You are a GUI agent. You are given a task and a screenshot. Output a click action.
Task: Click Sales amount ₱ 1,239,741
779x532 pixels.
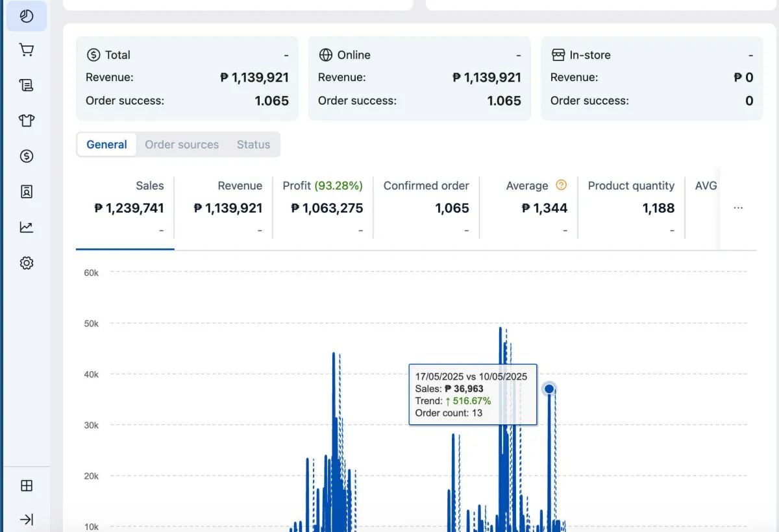pos(129,208)
